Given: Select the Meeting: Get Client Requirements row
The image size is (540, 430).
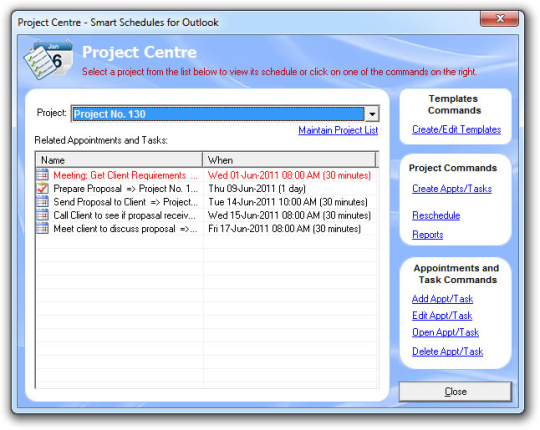Looking at the screenshot, I should point(207,175).
